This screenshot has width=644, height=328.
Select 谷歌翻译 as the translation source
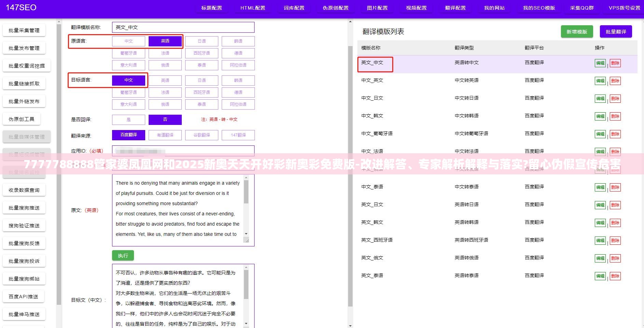tap(202, 135)
